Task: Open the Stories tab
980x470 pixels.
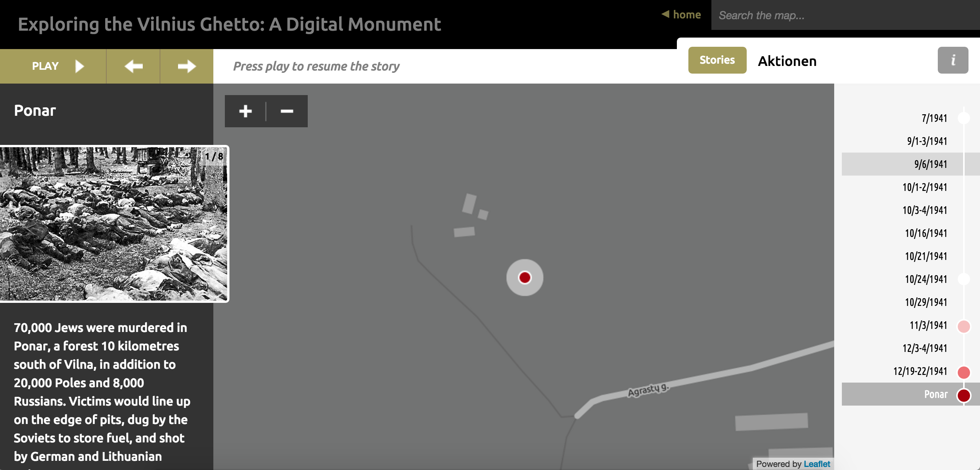Action: [x=717, y=60]
